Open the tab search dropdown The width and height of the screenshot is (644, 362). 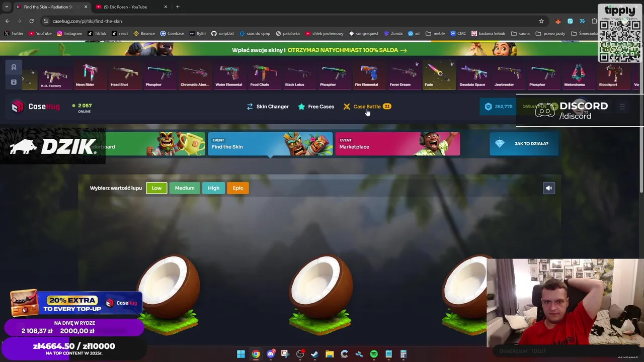tap(7, 7)
